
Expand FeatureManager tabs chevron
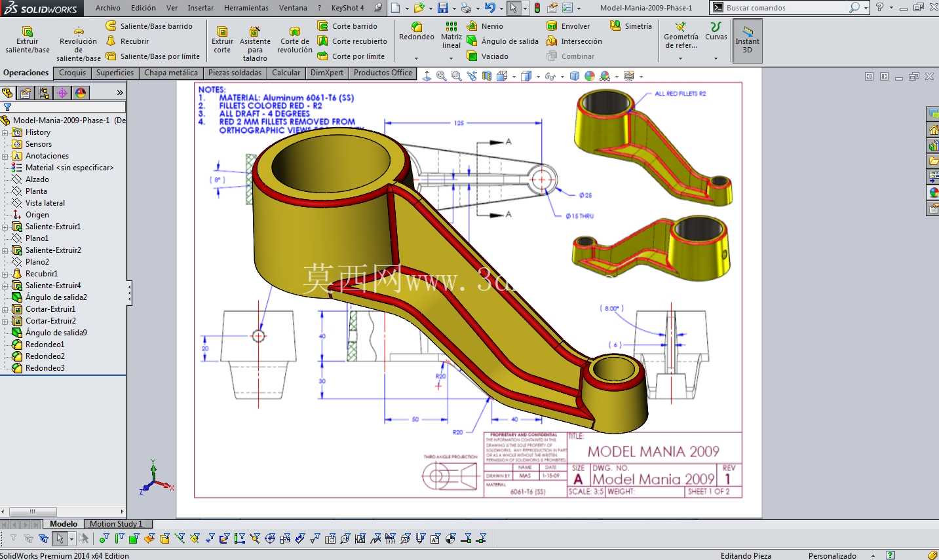120,93
